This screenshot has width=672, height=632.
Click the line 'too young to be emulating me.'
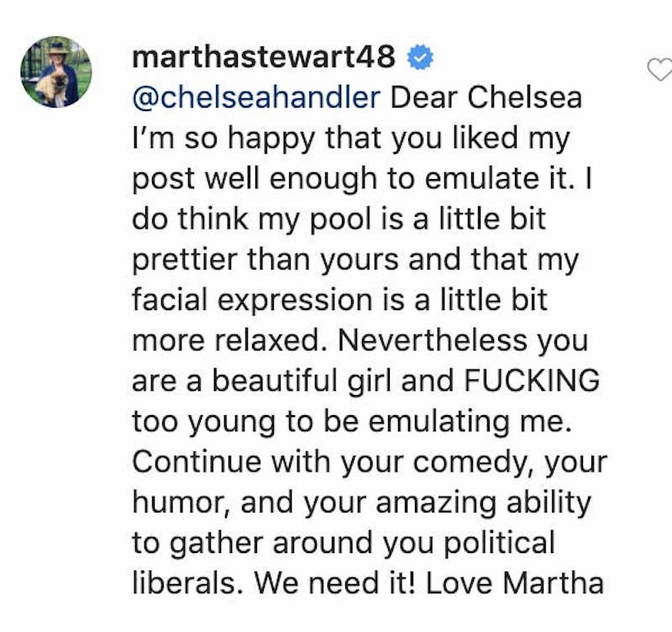point(352,422)
